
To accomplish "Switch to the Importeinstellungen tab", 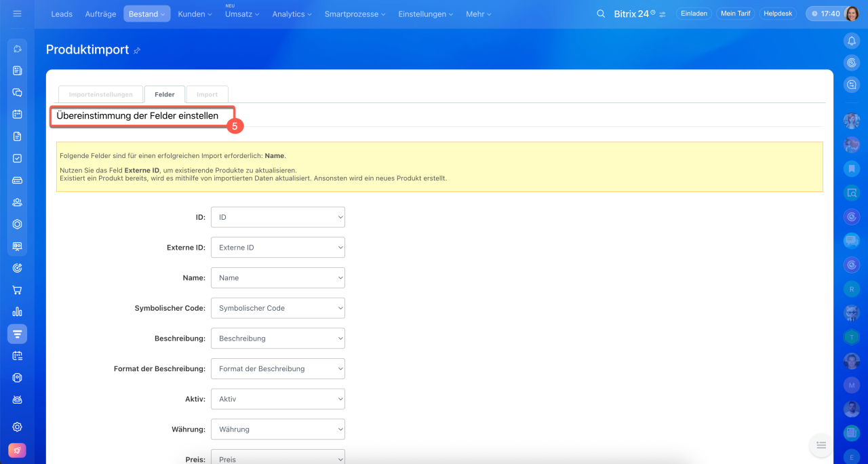I will coord(100,94).
